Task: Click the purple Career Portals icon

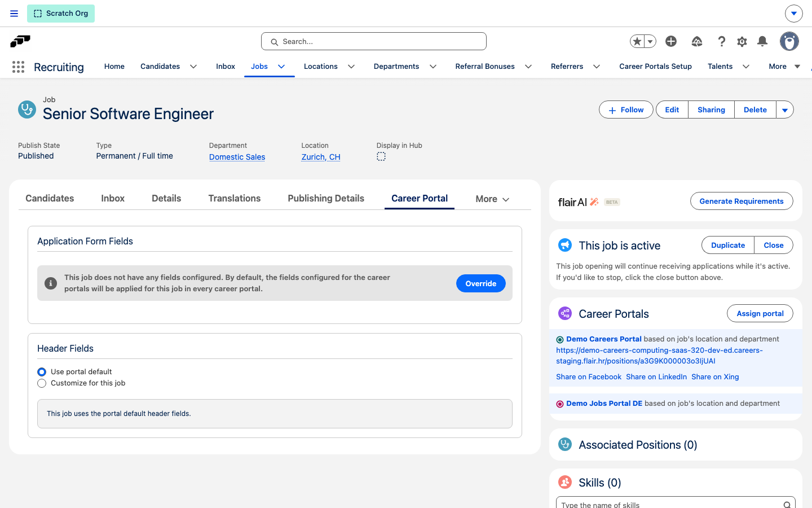Action: coord(565,313)
